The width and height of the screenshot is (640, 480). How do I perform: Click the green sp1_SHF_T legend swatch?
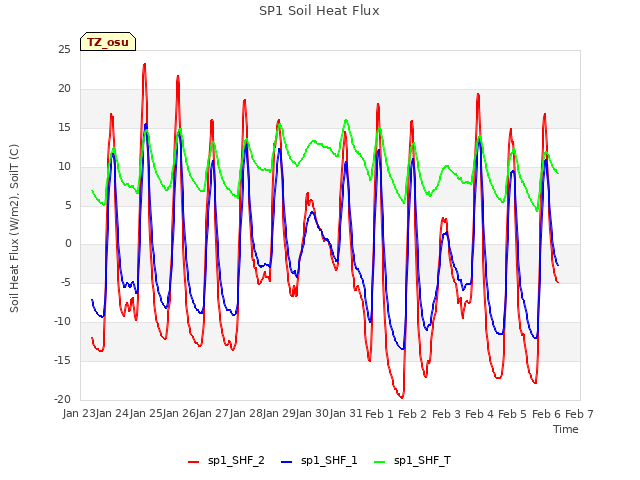coord(380,462)
